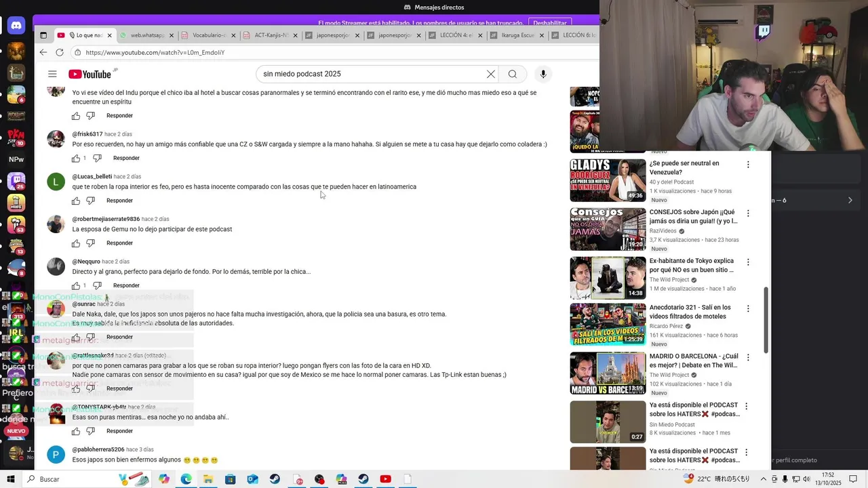868x488 pixels.
Task: Like the comment by @TONYSTARK
Action: point(76,431)
